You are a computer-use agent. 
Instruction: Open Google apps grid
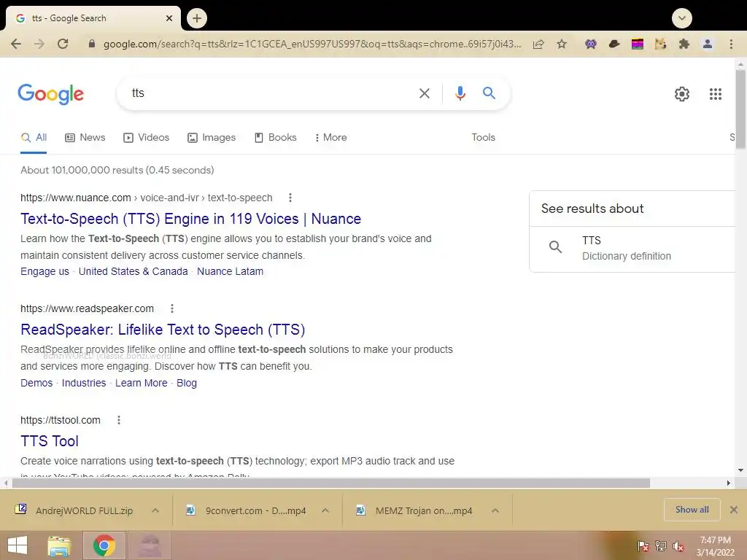pos(715,94)
